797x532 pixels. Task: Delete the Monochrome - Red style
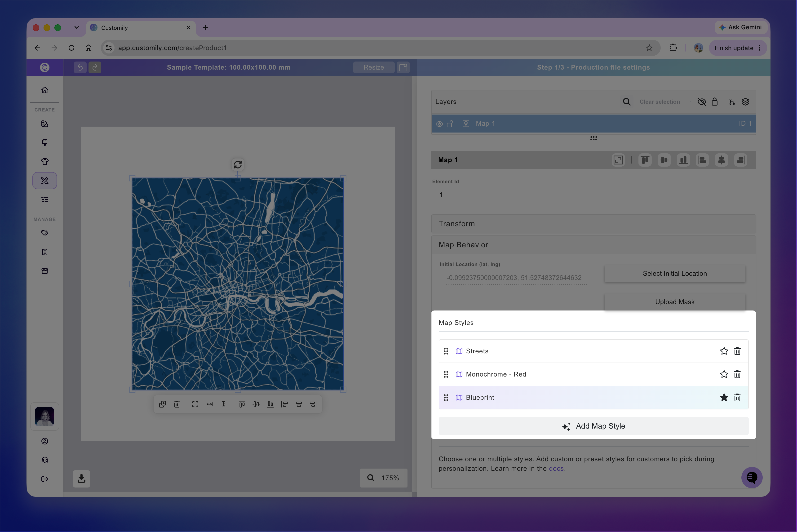point(737,374)
